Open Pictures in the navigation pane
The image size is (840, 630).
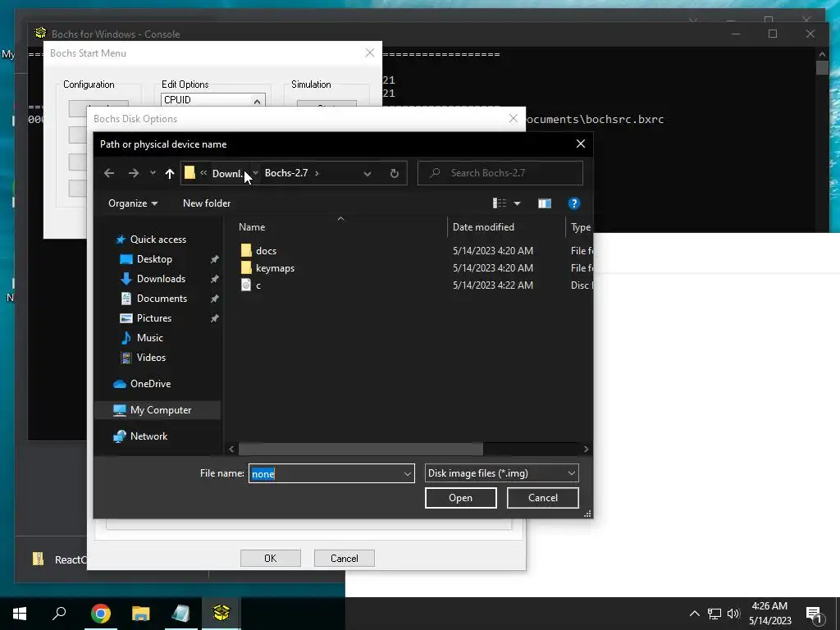(153, 318)
